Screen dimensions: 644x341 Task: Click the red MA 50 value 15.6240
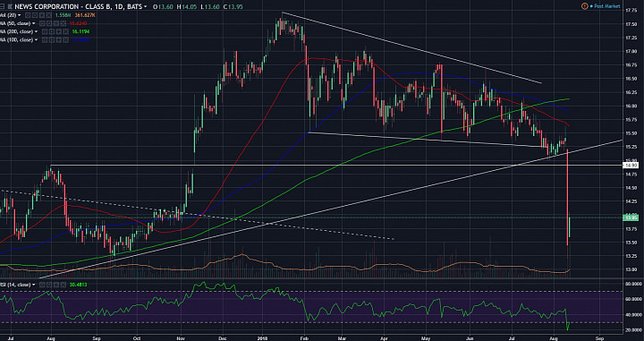[78, 23]
